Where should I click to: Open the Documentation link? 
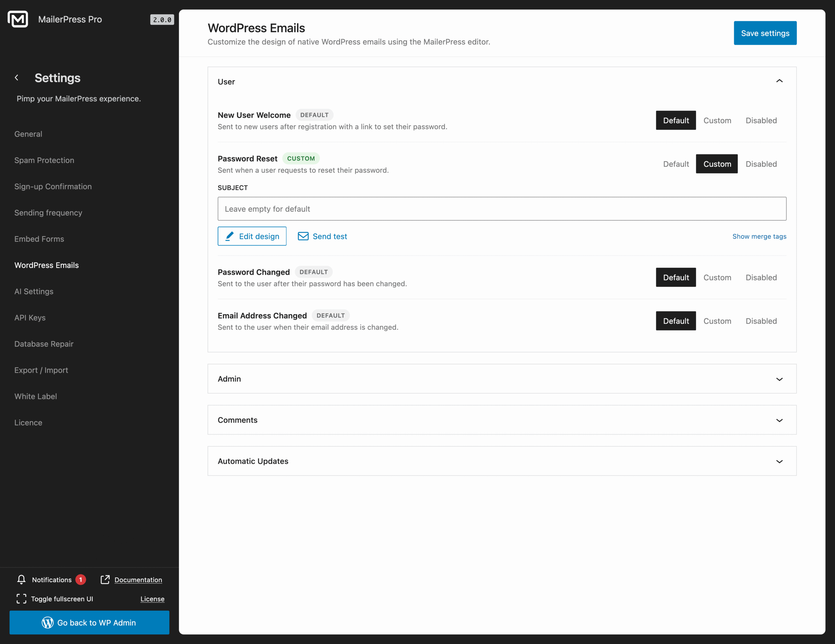138,580
